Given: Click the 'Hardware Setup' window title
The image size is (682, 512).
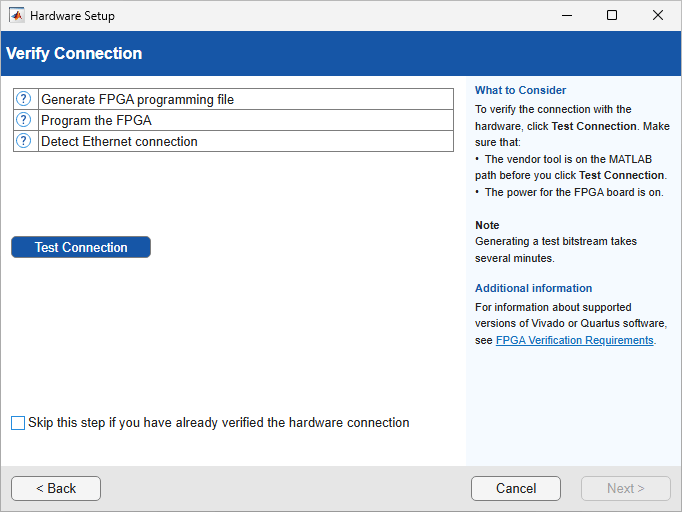Looking at the screenshot, I should coord(72,16).
